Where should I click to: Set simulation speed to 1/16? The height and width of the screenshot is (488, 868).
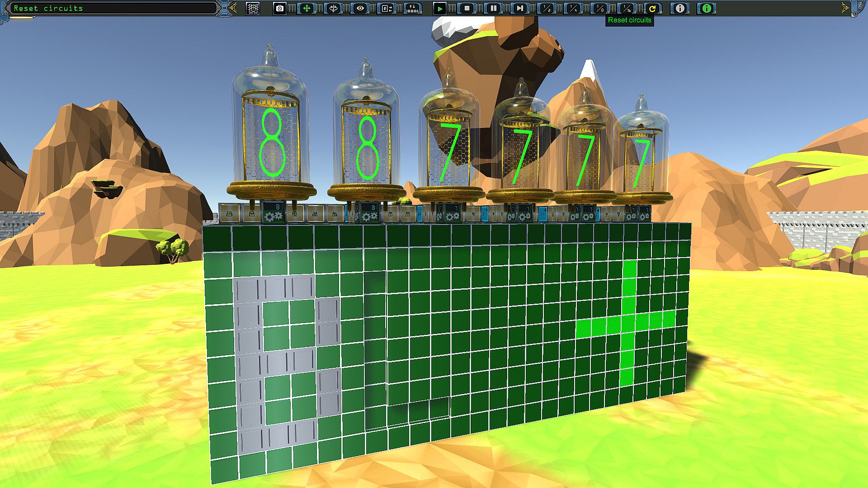click(x=627, y=8)
